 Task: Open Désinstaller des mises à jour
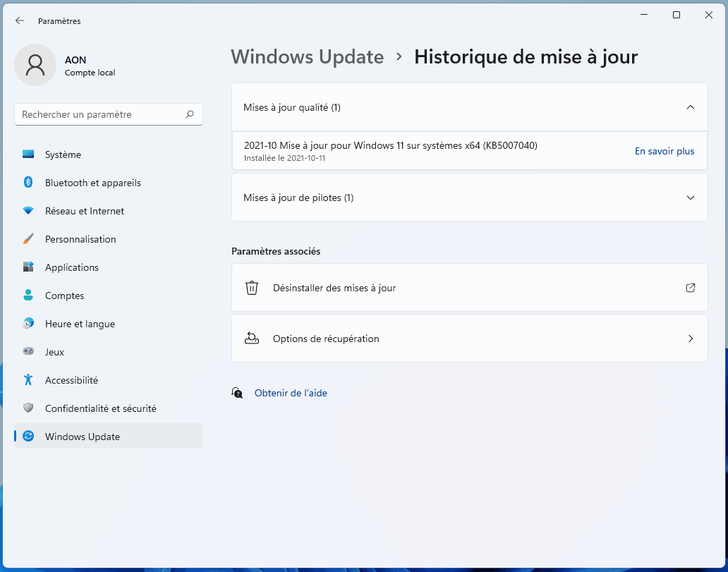tap(469, 288)
